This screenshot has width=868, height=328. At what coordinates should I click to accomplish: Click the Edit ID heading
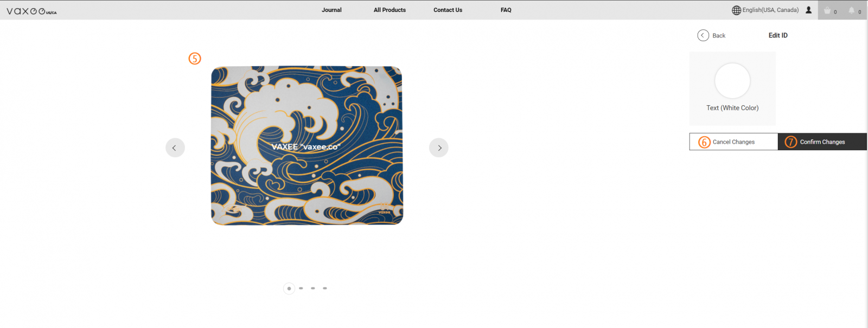pos(778,35)
